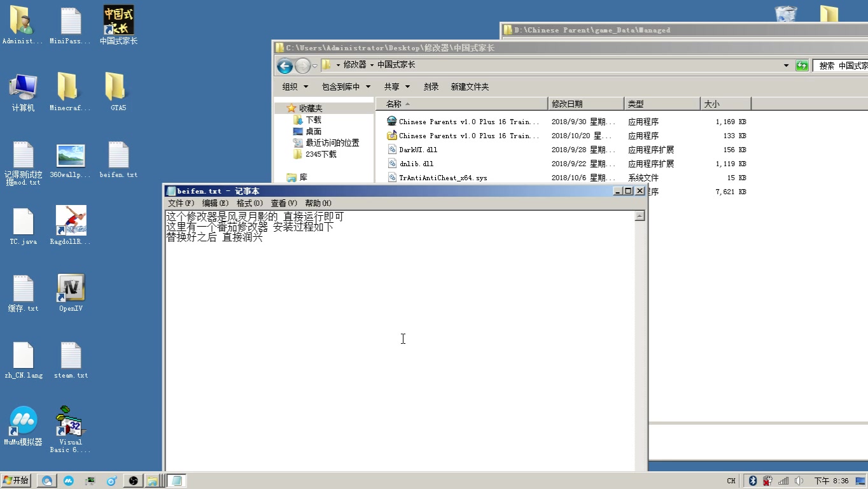The height and width of the screenshot is (489, 868).
Task: Expand the 包含到库中 dropdown
Action: (346, 87)
